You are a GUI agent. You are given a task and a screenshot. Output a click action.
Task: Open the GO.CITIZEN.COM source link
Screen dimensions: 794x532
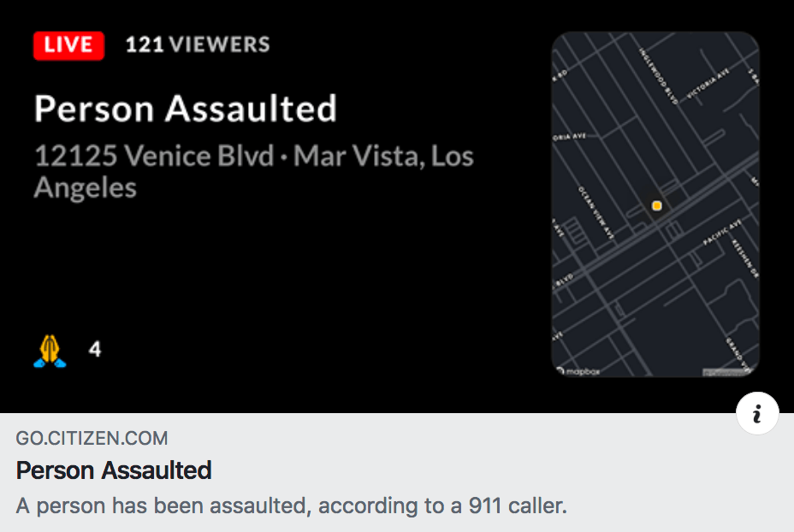pyautogui.click(x=92, y=439)
